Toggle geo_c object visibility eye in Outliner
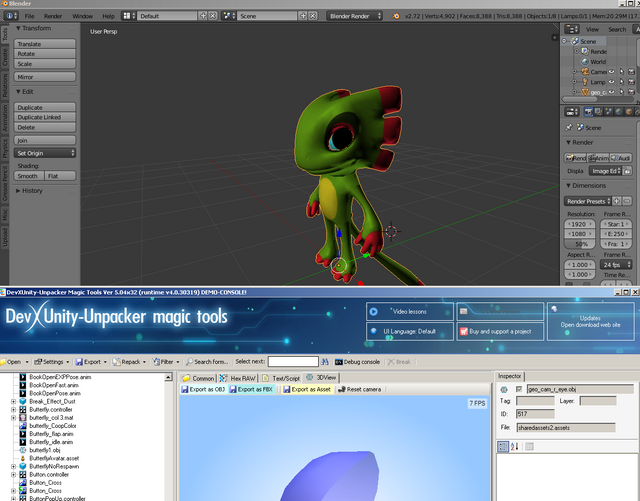640x501 pixels. tap(611, 92)
